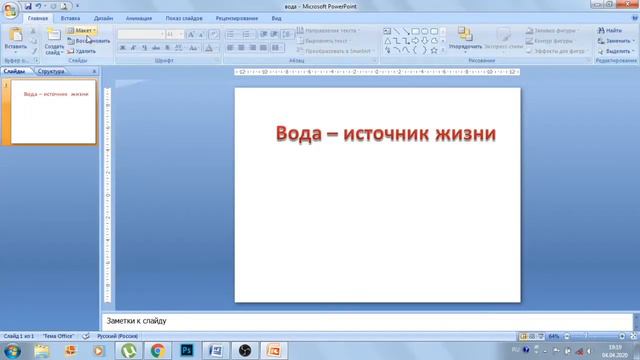Toggle center text alignment

[242, 48]
